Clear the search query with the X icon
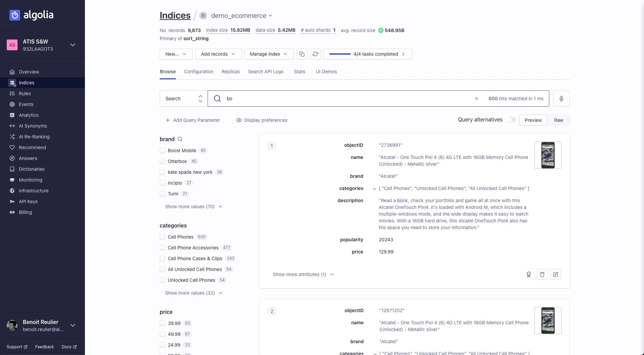Image resolution: width=644 pixels, height=355 pixels. point(476,99)
